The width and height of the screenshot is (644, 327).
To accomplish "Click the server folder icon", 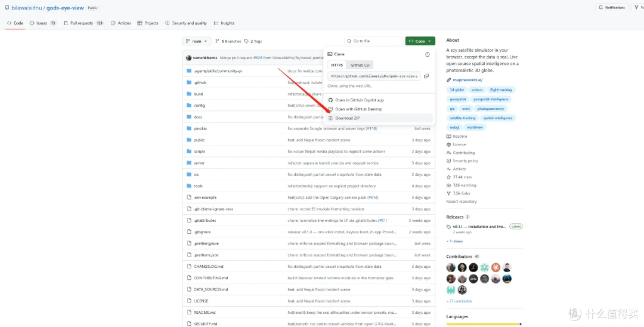I will [x=189, y=163].
